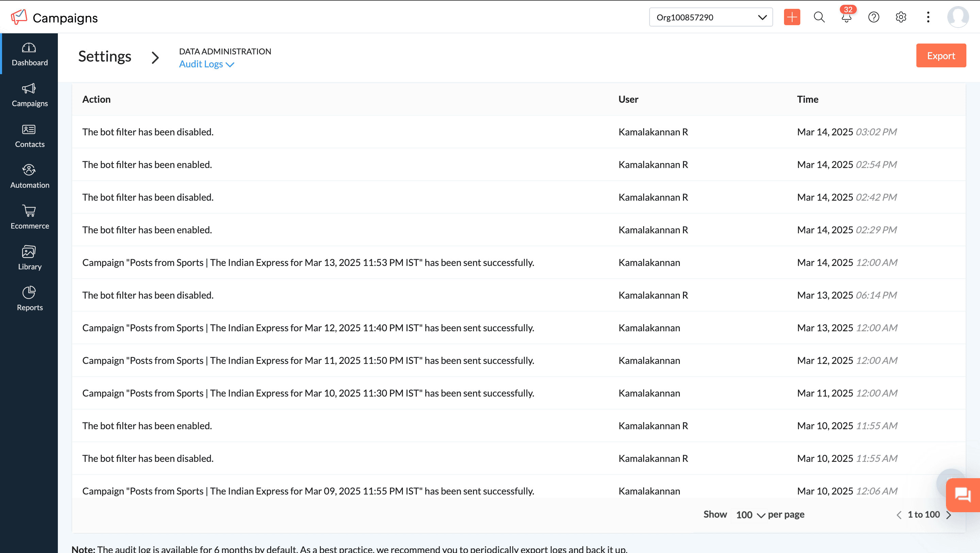Click the Export button
This screenshot has width=980, height=553.
click(941, 55)
